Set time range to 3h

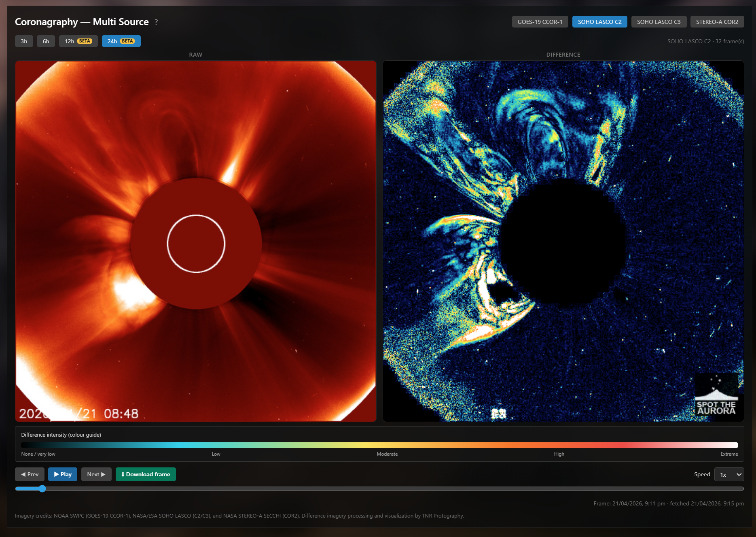click(24, 41)
